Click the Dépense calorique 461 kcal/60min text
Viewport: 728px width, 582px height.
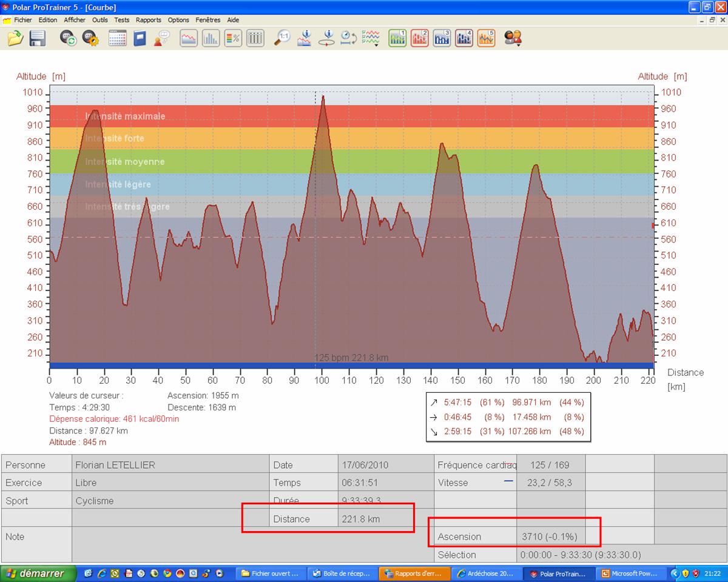(114, 419)
